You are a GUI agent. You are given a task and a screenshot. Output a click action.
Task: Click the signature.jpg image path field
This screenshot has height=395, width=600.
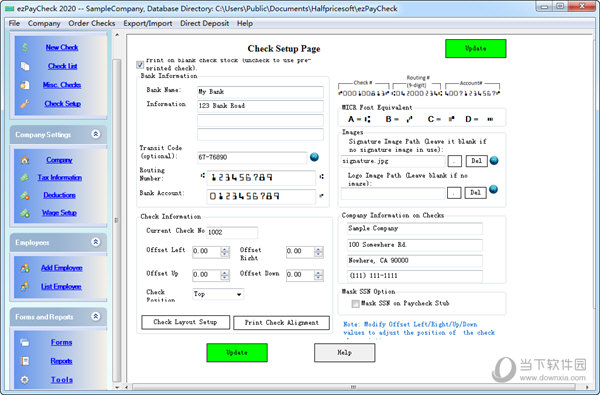tap(393, 161)
